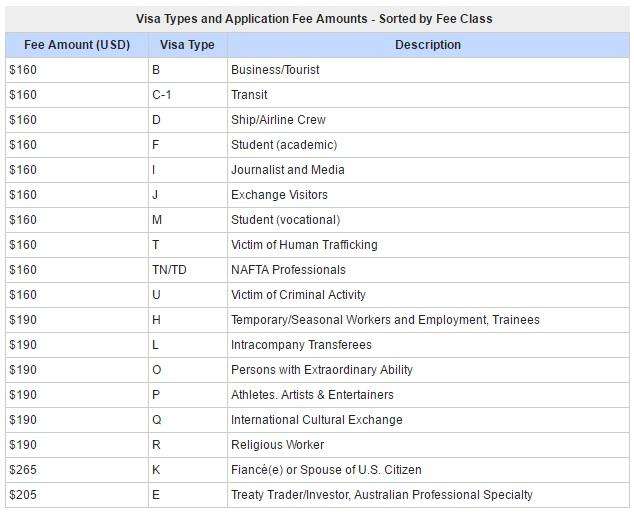Select the 'Description' column header
634x515 pixels.
(428, 45)
